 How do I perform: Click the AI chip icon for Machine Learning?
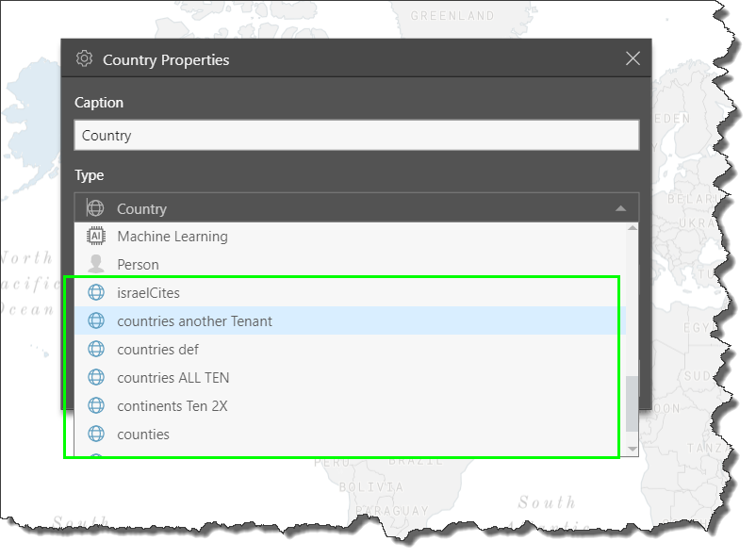95,237
